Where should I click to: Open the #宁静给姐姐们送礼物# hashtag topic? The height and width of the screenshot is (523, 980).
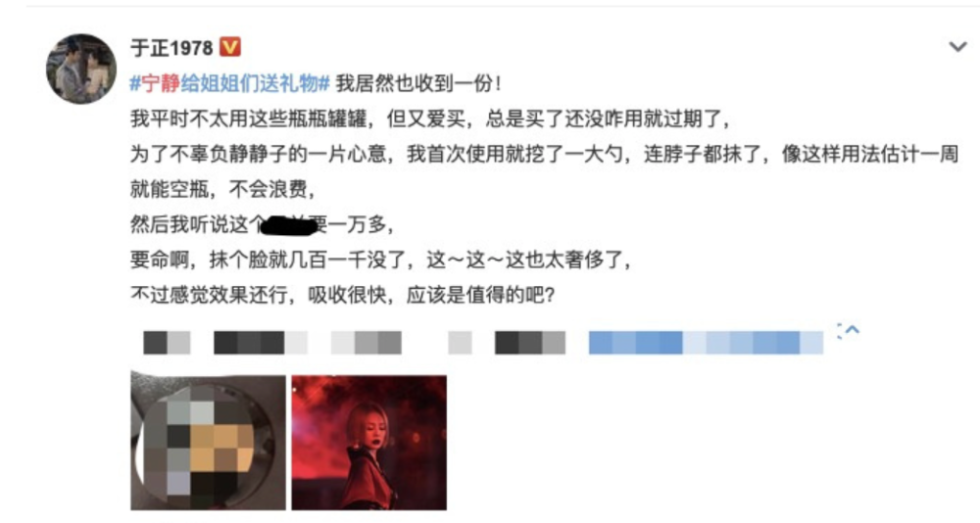(229, 83)
